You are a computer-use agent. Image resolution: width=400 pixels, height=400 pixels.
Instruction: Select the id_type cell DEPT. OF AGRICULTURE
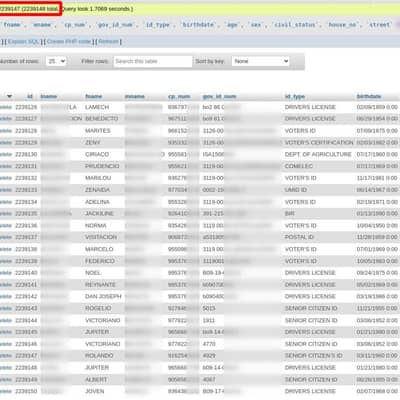(318, 154)
